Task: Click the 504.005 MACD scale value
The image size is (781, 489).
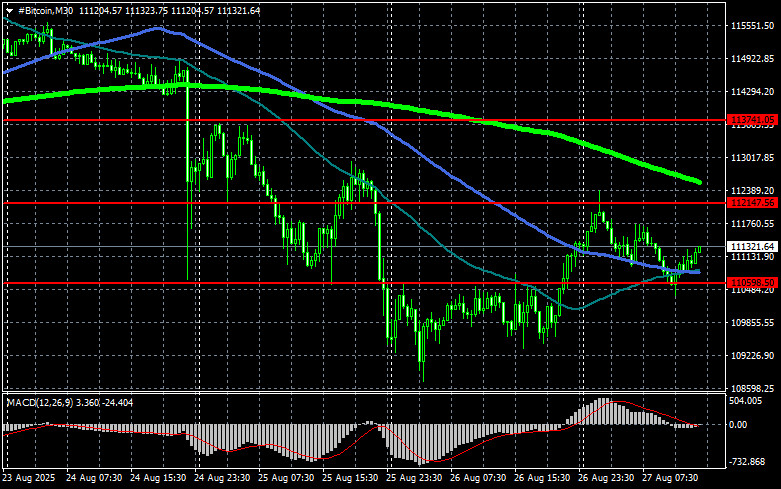Action: (745, 401)
